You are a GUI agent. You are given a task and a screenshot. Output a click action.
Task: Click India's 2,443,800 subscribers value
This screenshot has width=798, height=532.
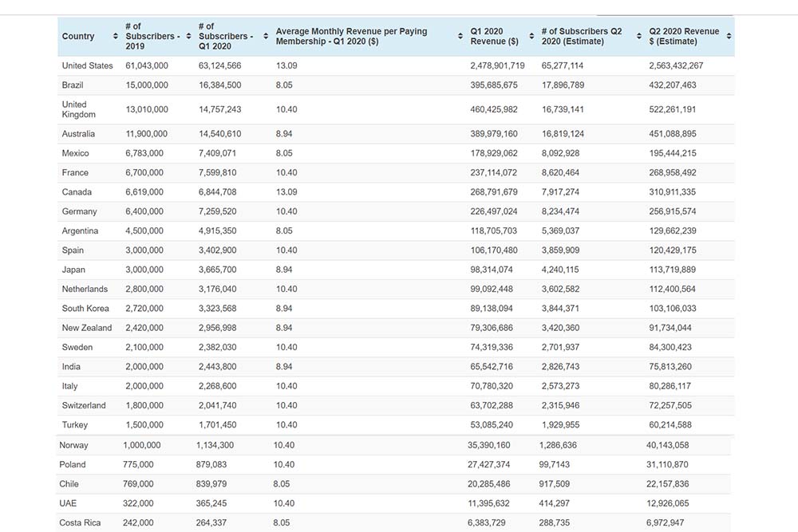(217, 366)
